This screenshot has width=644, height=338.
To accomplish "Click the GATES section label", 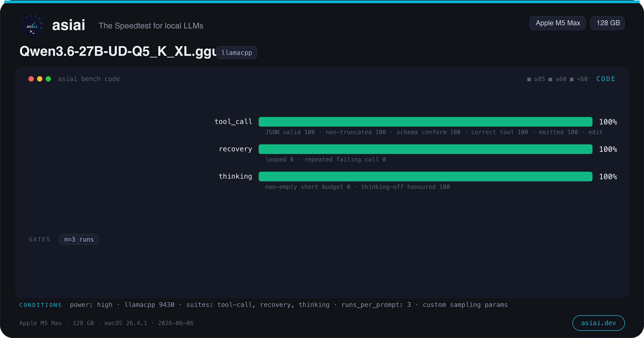I will pyautogui.click(x=40, y=239).
